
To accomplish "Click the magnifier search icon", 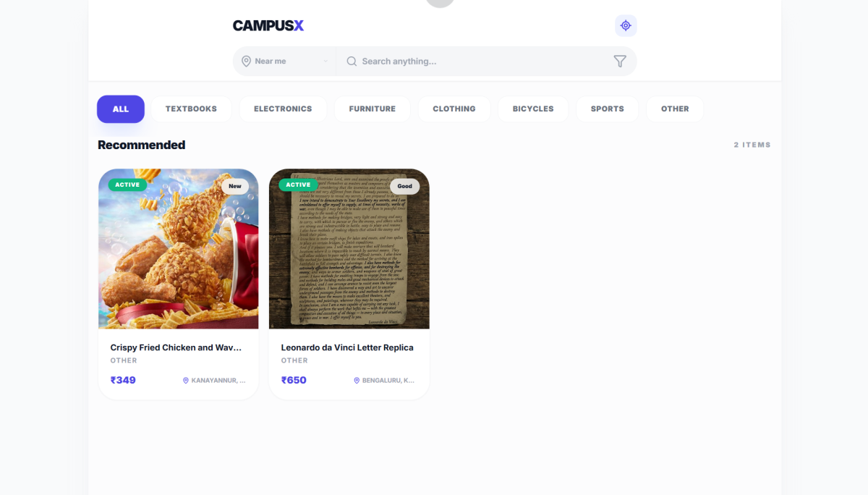I will point(352,62).
